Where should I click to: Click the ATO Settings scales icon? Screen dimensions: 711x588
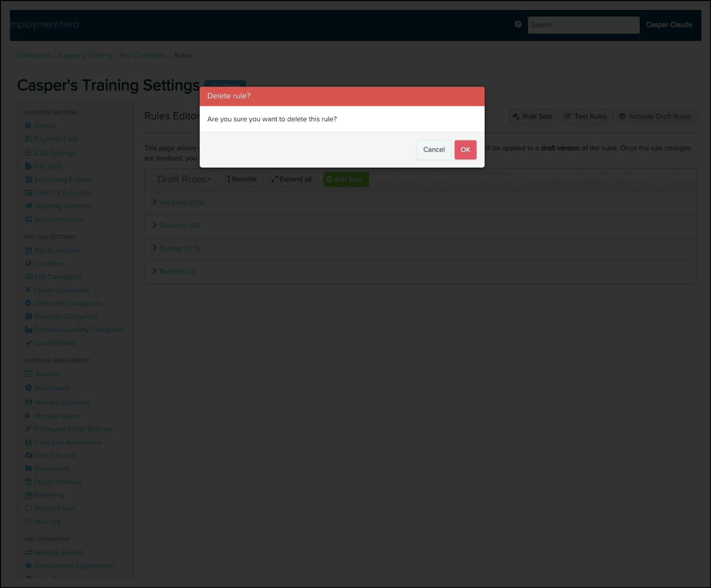click(28, 153)
